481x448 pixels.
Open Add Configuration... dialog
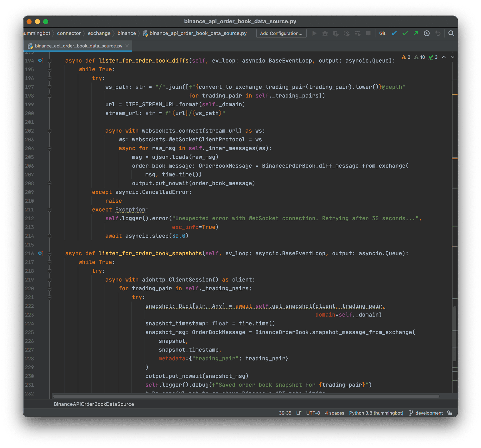281,33
